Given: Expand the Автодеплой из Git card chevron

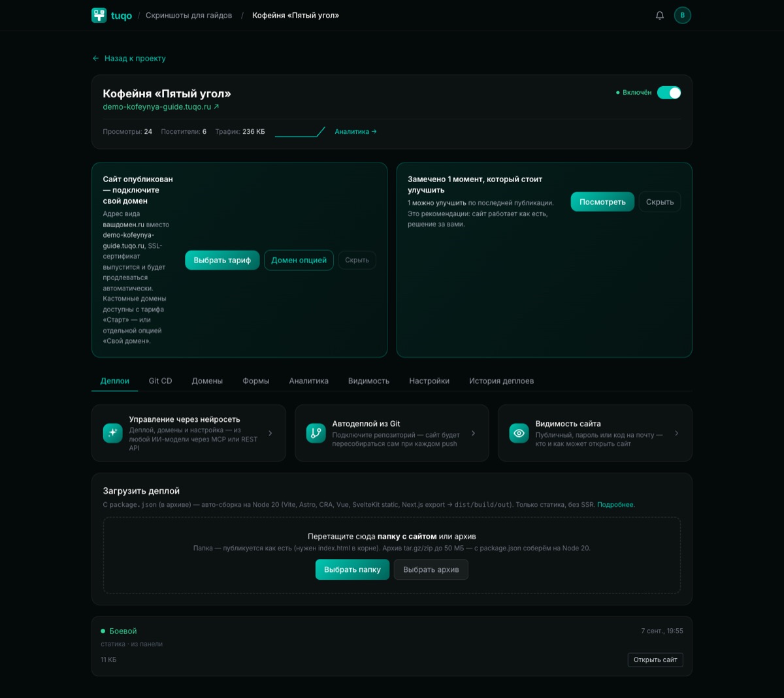Looking at the screenshot, I should (x=474, y=433).
